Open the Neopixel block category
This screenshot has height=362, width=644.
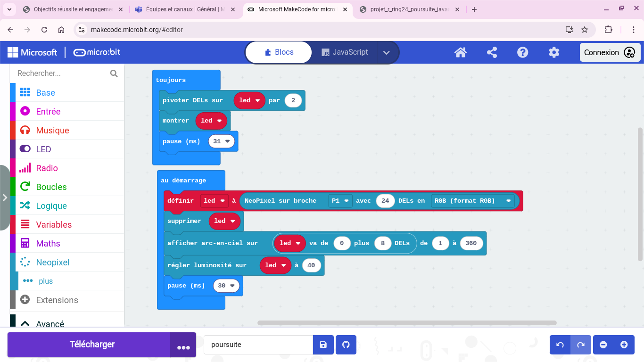(x=67, y=262)
